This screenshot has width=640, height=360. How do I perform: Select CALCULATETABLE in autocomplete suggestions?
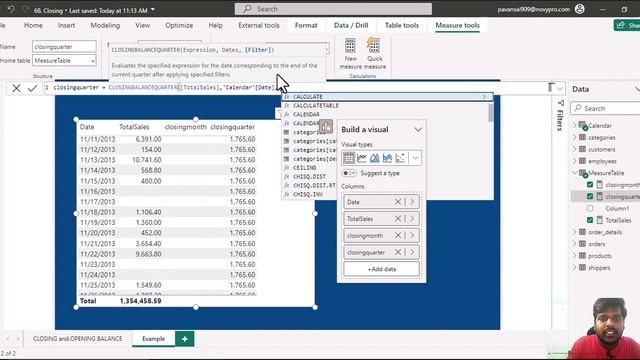click(316, 106)
